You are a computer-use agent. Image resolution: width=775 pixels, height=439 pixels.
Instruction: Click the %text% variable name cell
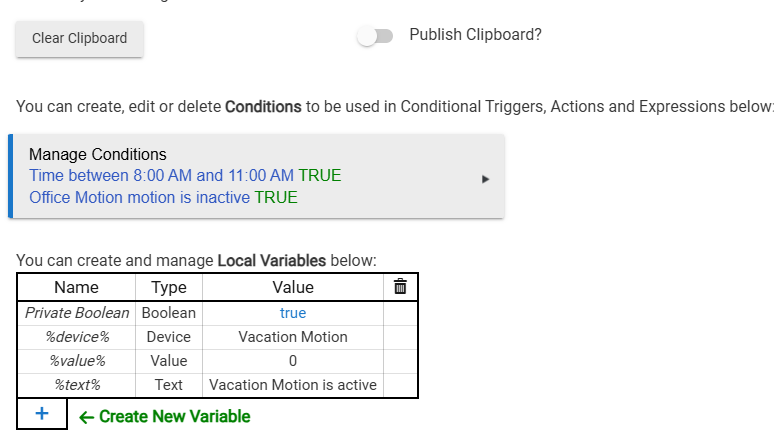(77, 385)
